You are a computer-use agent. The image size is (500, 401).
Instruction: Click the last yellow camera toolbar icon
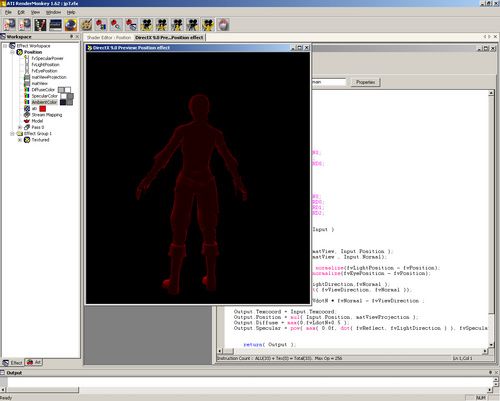(208, 25)
